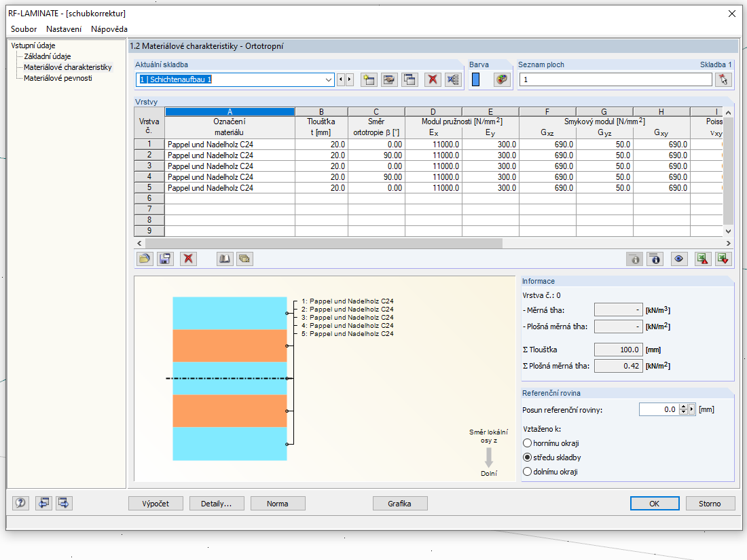Open the Nastavení menu
This screenshot has width=747, height=560.
click(64, 29)
